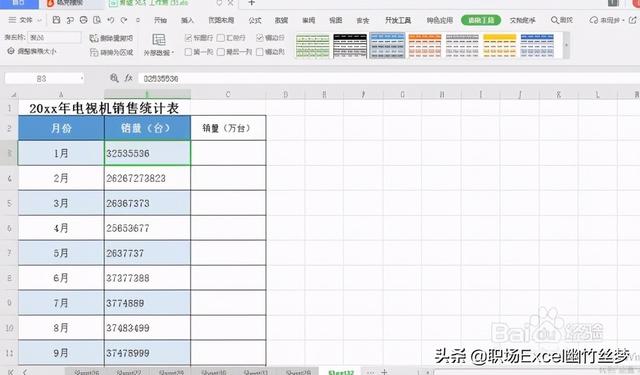Select the blue-gray highlighted table style
Viewport: 640px width, 375px height.
coord(387,46)
